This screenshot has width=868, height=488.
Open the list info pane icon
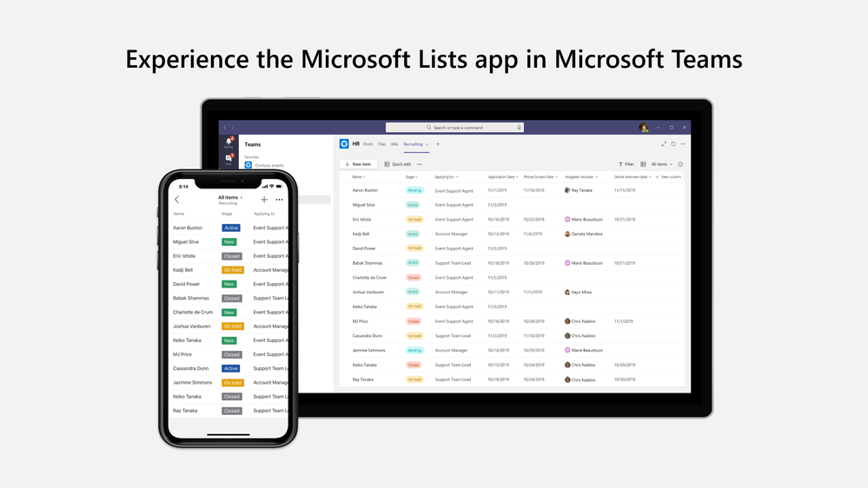[x=680, y=164]
